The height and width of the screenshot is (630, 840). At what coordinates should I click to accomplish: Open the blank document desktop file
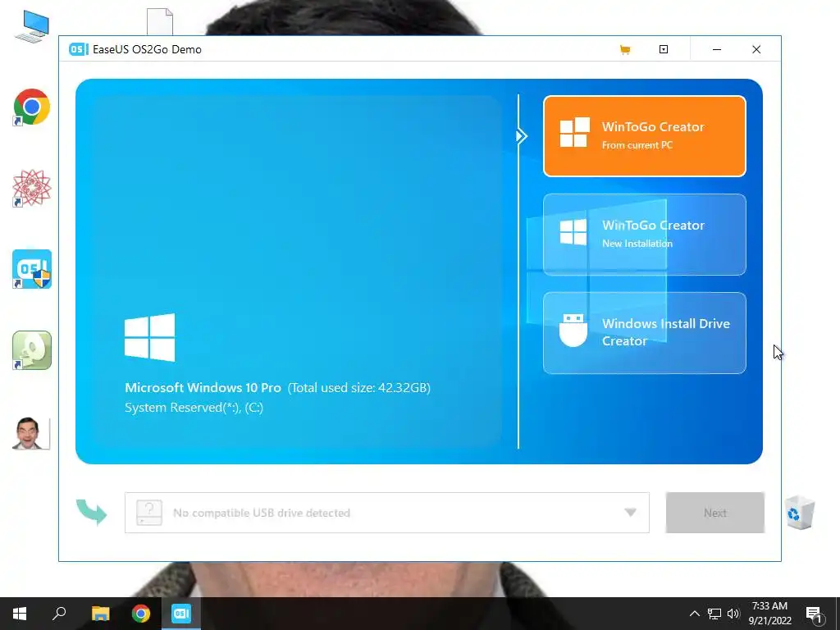point(160,21)
